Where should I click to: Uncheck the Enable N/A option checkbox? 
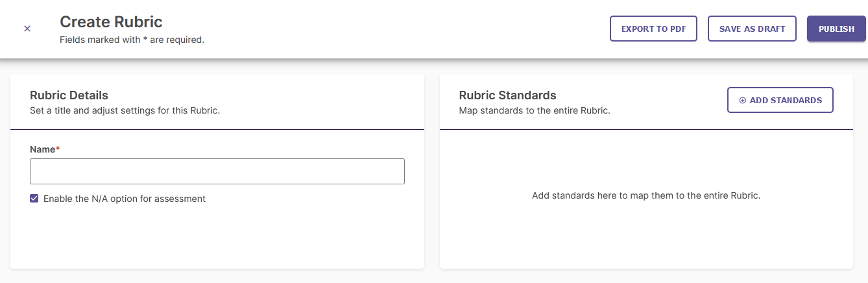[x=34, y=199]
